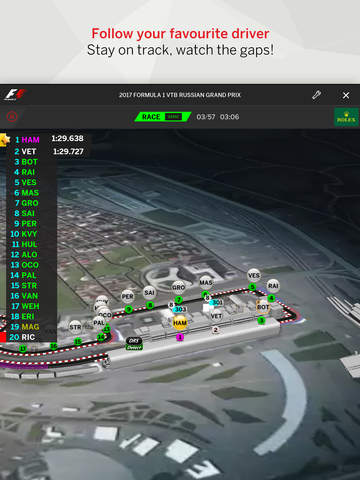Screen dimensions: 360x480
Task: Select 2 VET in leaderboard
Action: coord(25,151)
